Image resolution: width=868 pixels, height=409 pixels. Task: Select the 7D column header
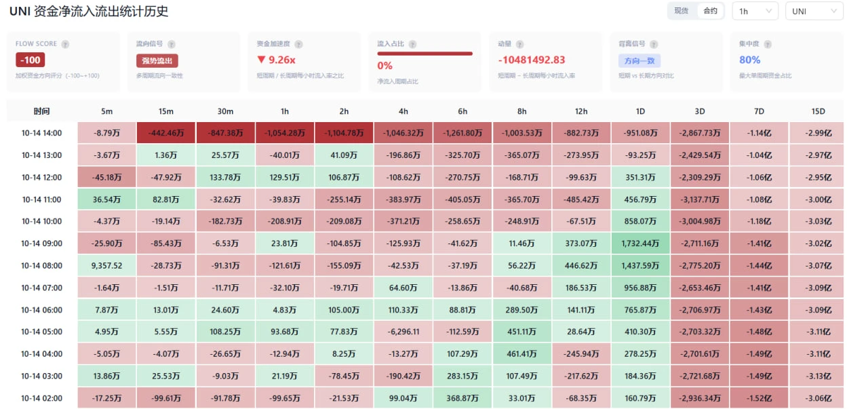pos(759,111)
